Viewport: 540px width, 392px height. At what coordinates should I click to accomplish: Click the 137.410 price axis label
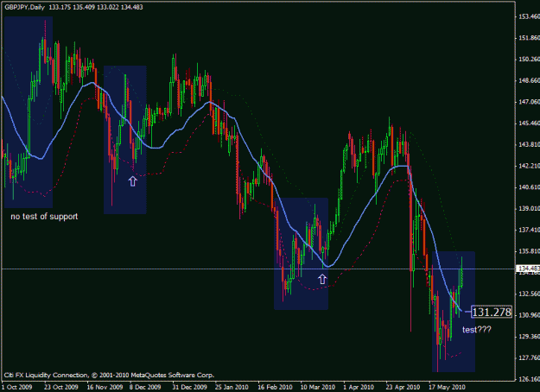click(529, 230)
